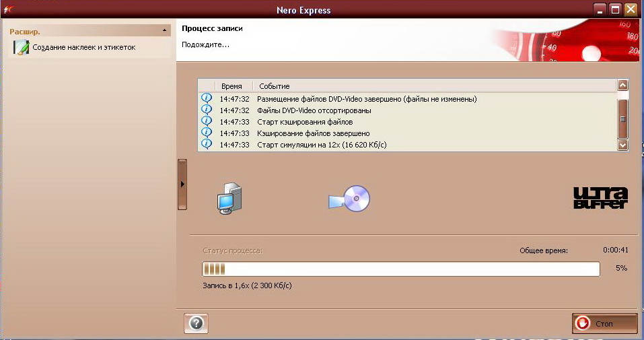This screenshot has height=340, width=644.
Task: Click the label creation pencil icon
Action: pos(22,48)
